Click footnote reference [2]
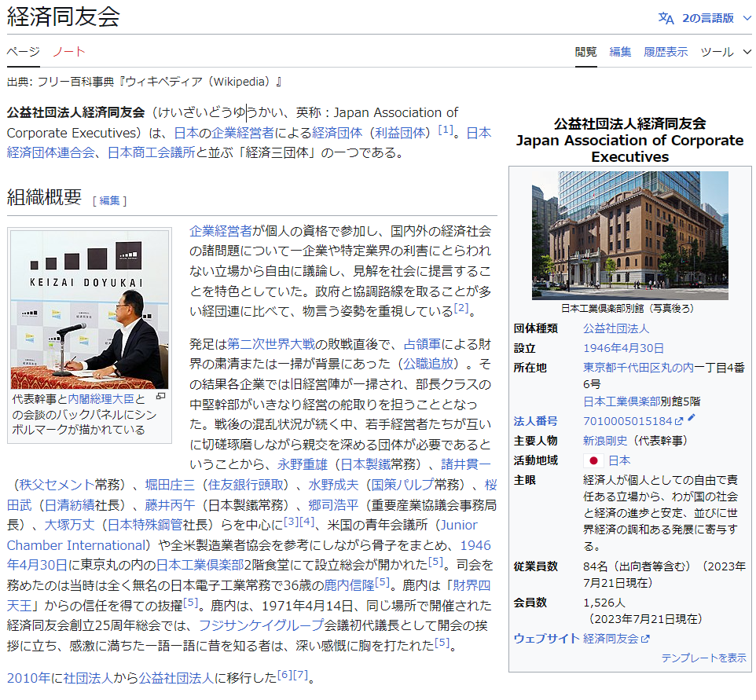Viewport: 756px width, 700px height. tap(461, 308)
